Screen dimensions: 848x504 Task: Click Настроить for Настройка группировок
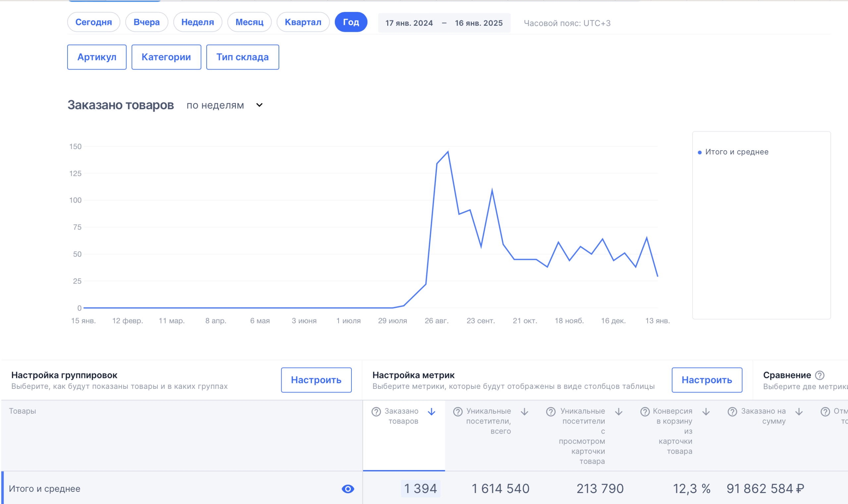tap(316, 380)
